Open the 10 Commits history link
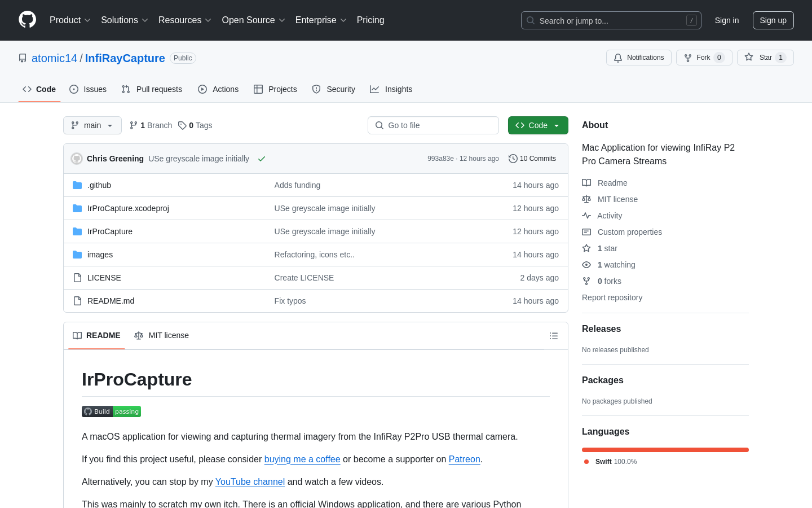This screenshot has width=812, height=508. tap(532, 159)
